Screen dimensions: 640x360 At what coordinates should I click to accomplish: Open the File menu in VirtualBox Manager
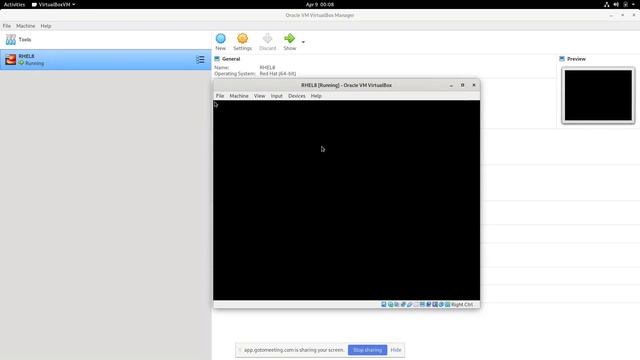click(x=7, y=26)
